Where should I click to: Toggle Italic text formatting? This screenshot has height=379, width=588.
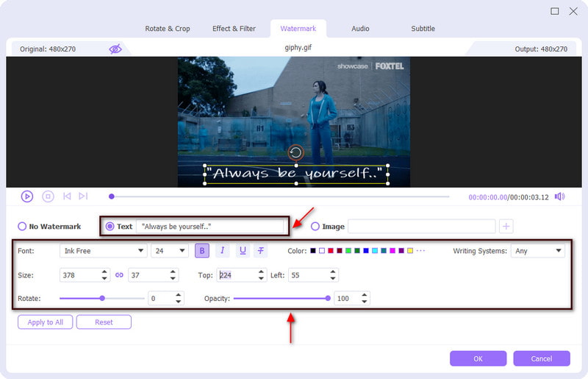click(x=223, y=250)
